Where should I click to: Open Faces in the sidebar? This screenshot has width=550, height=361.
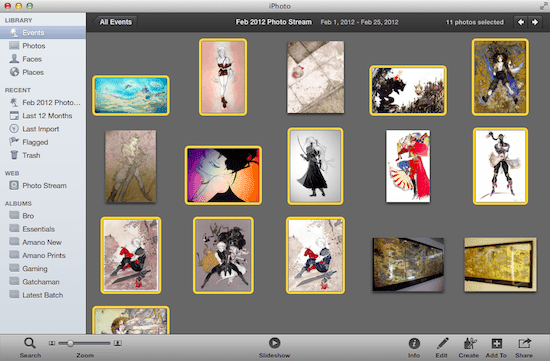[43, 59]
